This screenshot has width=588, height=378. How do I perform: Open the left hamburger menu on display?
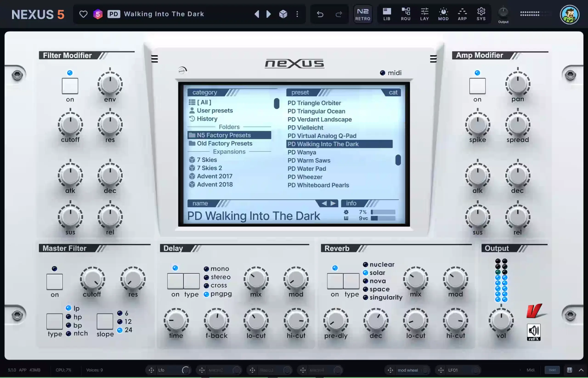point(154,59)
